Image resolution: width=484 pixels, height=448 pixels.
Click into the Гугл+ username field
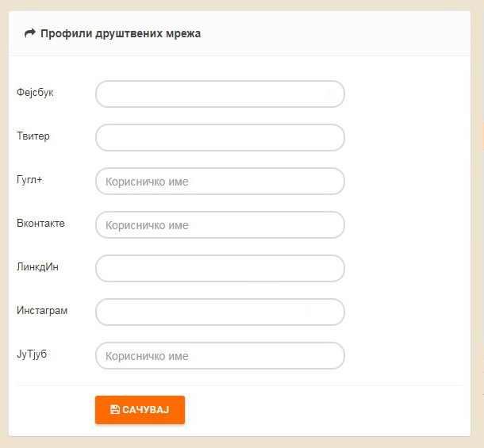220,181
